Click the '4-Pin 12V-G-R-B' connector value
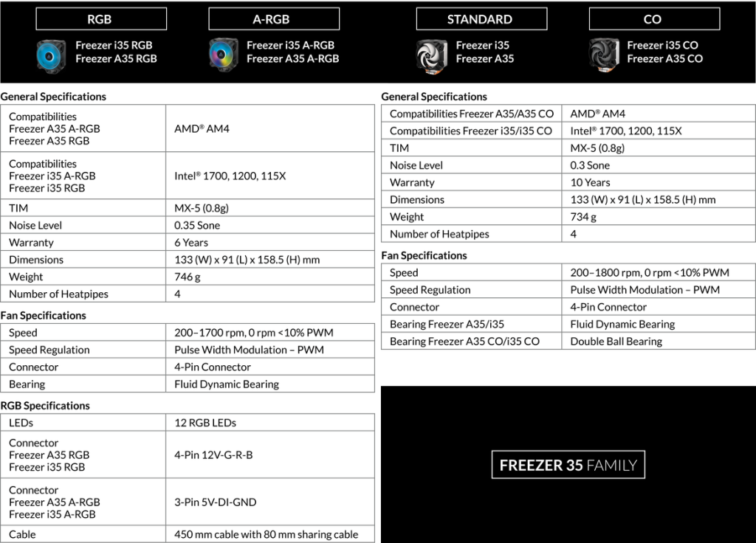The image size is (756, 543). tap(213, 454)
